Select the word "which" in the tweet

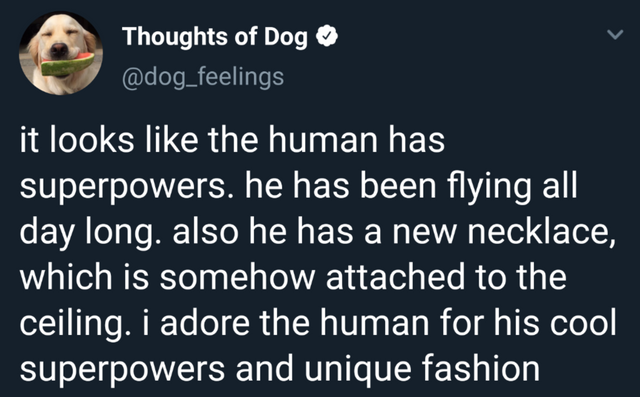[66, 277]
